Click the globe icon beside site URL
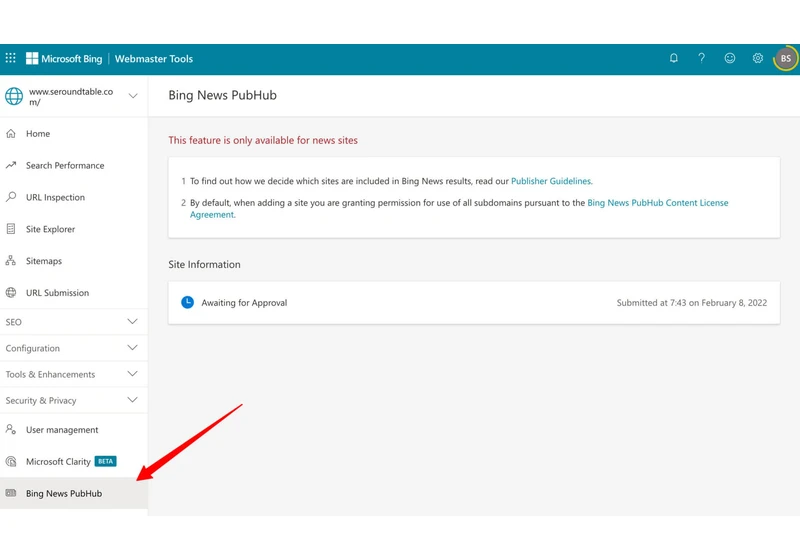 click(x=14, y=96)
